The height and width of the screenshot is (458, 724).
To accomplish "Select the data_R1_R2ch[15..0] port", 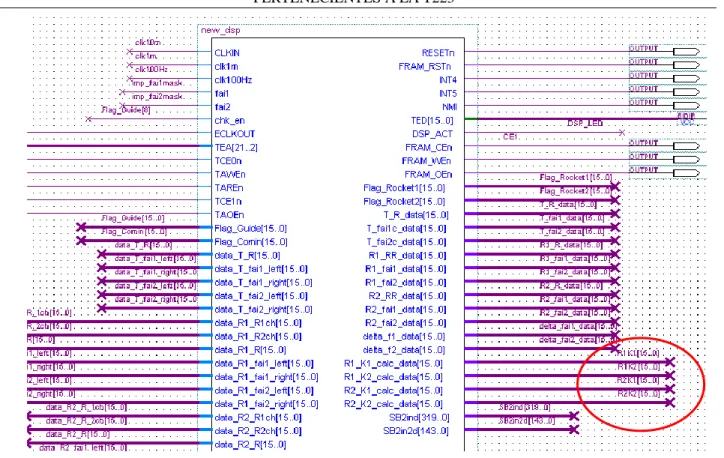I will (x=258, y=337).
